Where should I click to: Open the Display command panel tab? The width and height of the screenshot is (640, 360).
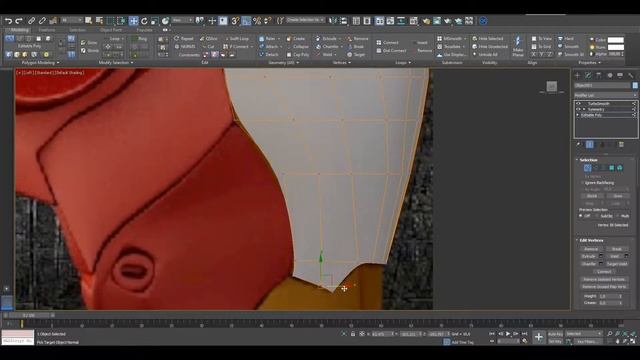click(x=620, y=76)
